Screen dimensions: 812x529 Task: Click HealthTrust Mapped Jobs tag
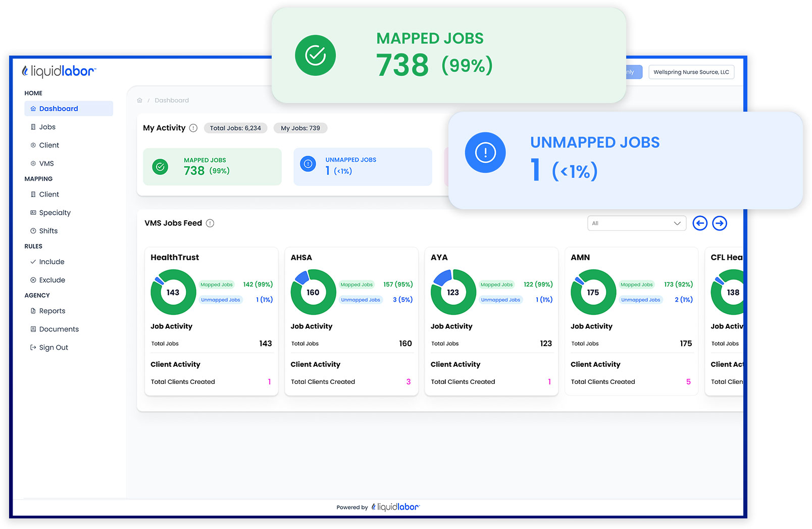click(217, 284)
